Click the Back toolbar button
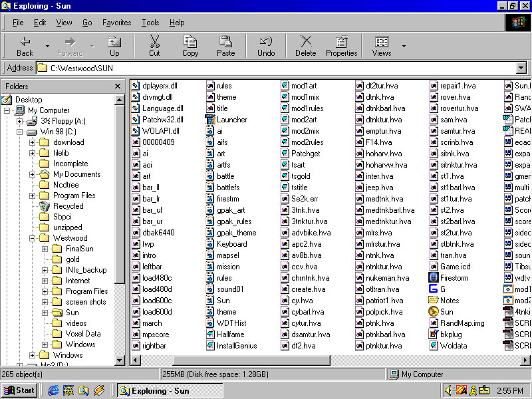The image size is (532, 399). click(x=25, y=47)
